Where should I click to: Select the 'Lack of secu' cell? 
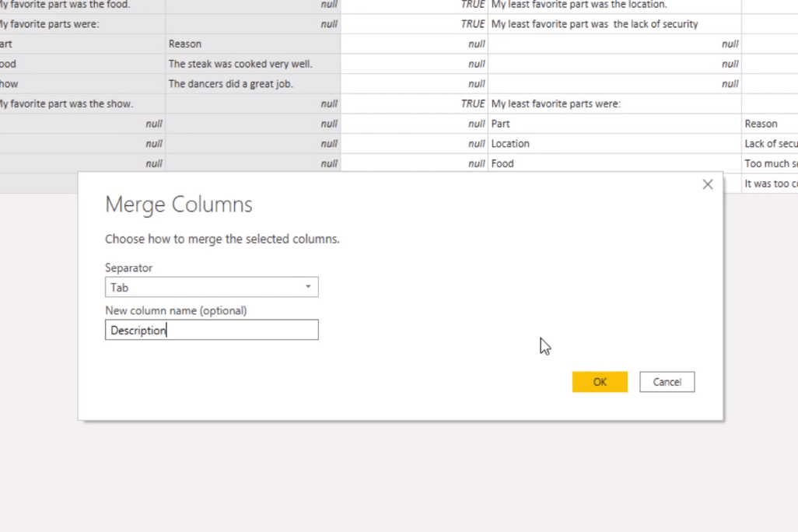[x=770, y=144]
